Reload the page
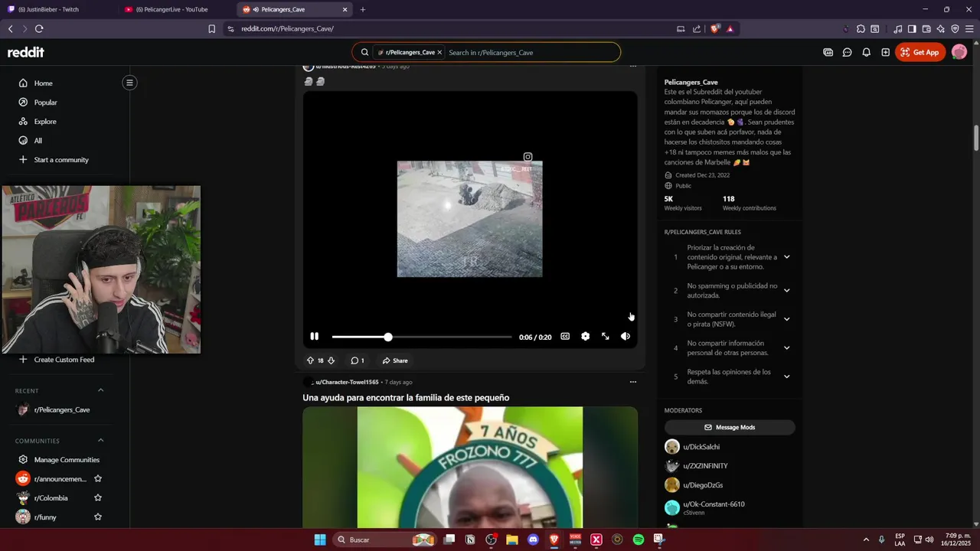This screenshot has width=980, height=551. click(39, 29)
